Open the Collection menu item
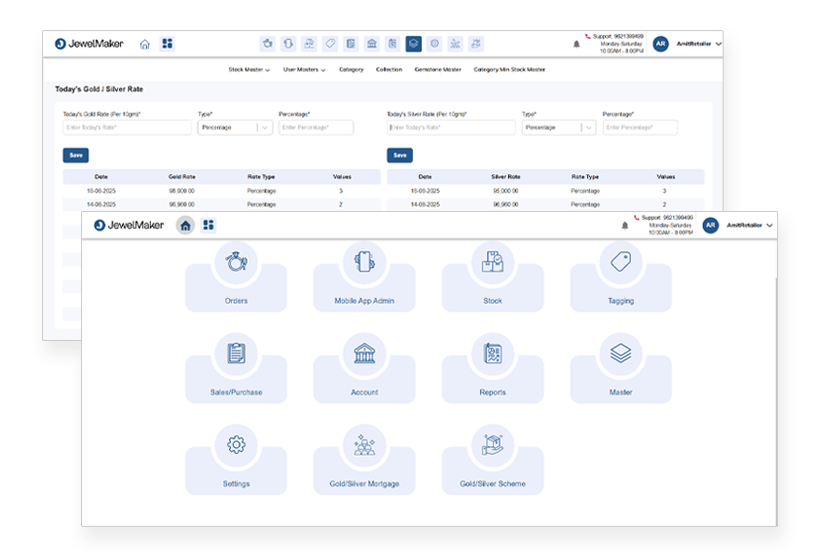Viewport: 819px width, 557px height. pyautogui.click(x=389, y=69)
